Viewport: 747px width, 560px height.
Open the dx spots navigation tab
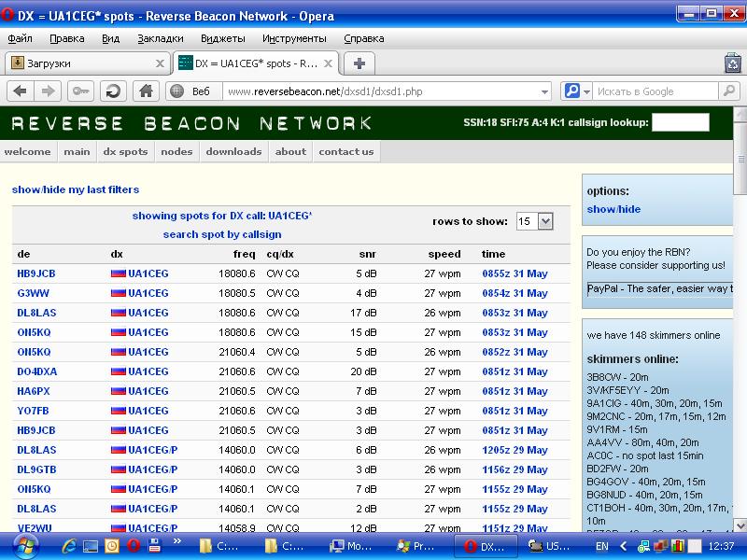click(125, 151)
